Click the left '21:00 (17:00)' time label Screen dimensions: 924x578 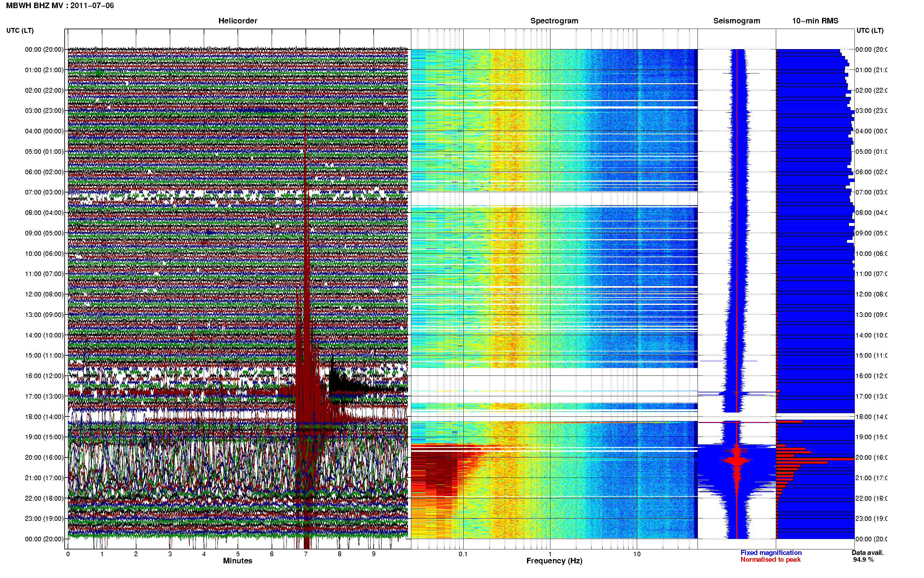coord(44,478)
